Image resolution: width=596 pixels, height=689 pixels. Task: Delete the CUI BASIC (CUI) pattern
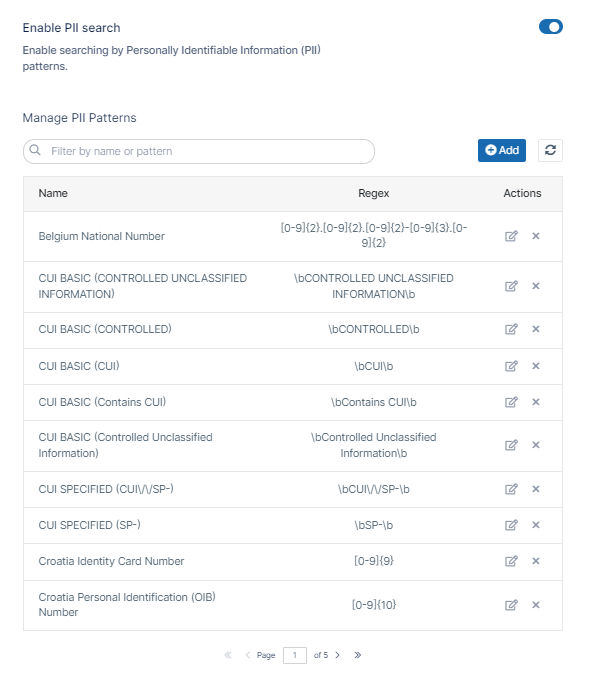pos(536,366)
